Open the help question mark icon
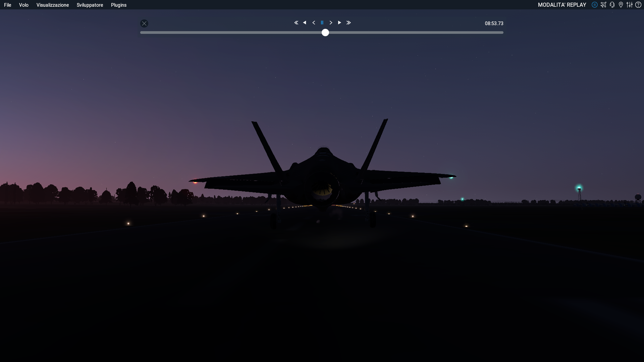The width and height of the screenshot is (644, 362). 638,5
